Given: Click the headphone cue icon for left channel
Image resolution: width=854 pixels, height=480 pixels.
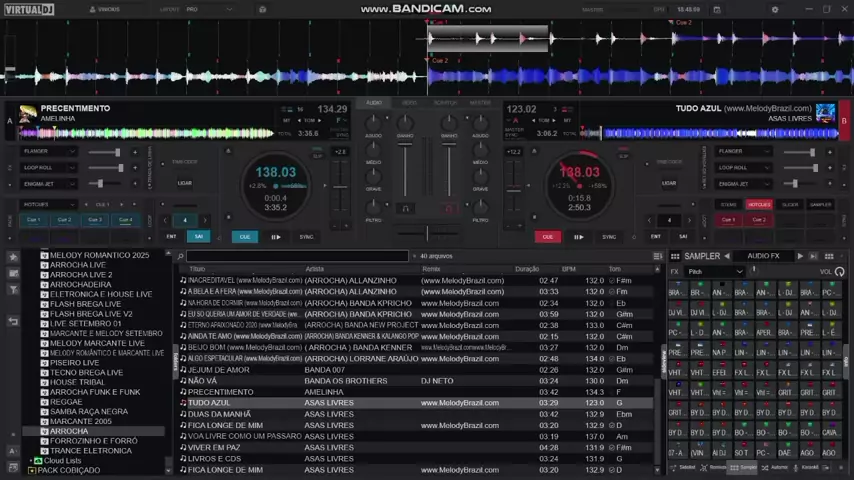Looking at the screenshot, I should (405, 208).
